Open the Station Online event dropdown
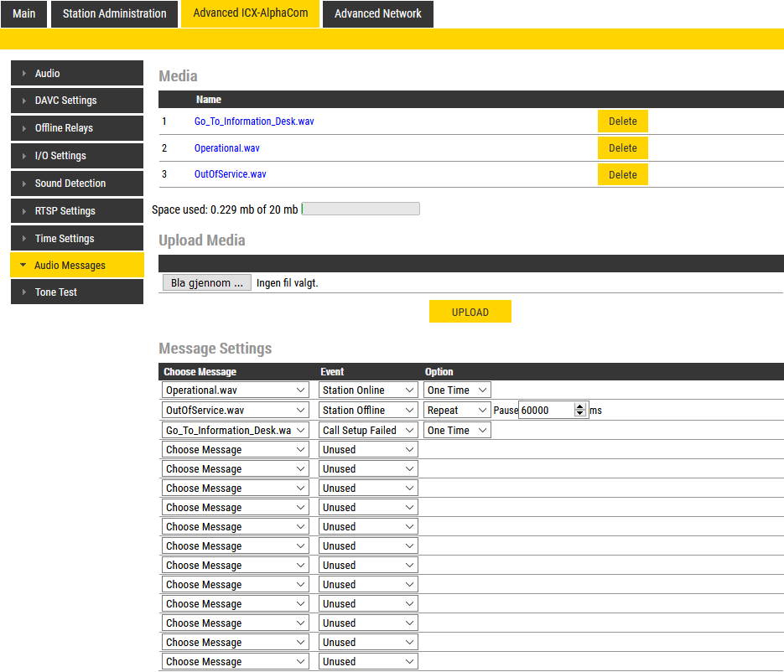This screenshot has height=672, width=784. pos(368,390)
